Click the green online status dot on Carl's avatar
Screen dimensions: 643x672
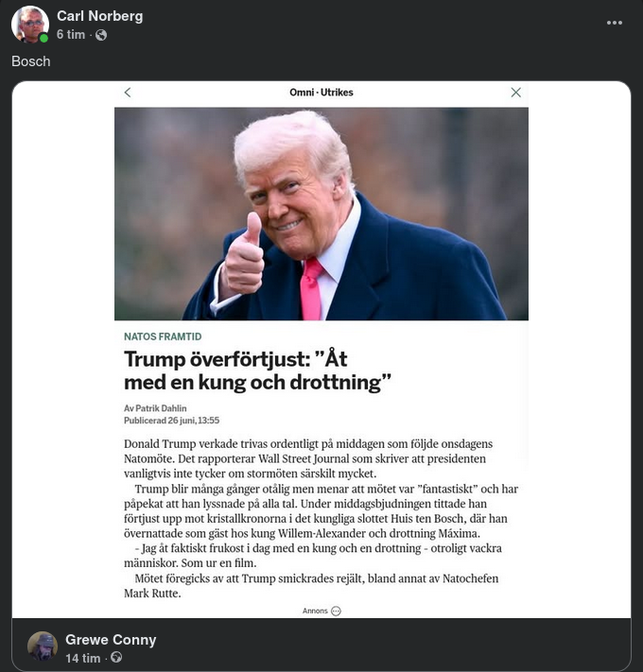pos(43,38)
